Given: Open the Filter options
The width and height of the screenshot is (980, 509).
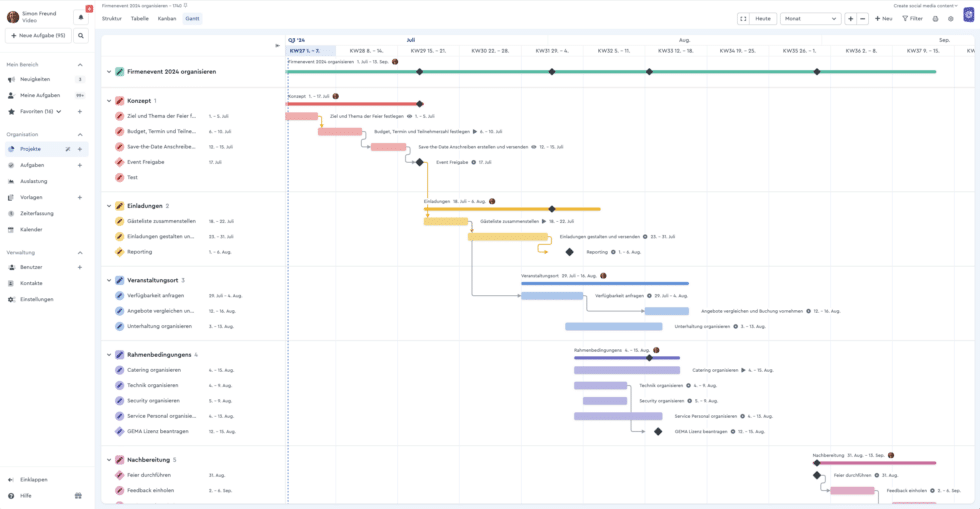Looking at the screenshot, I should [912, 19].
